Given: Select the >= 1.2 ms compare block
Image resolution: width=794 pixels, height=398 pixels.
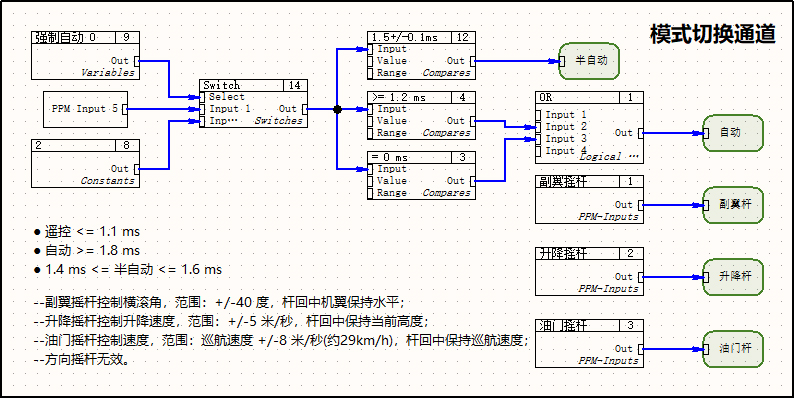Looking at the screenshot, I should click(421, 115).
